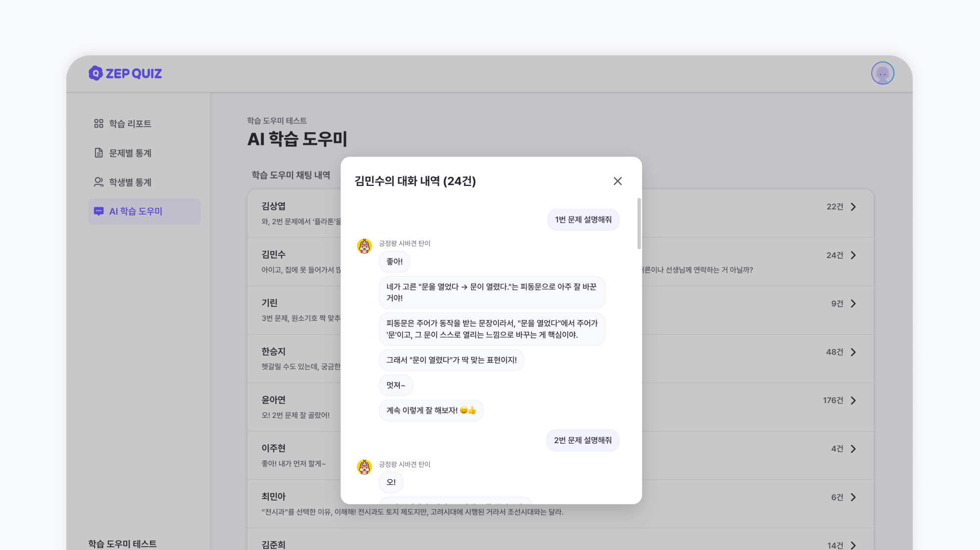Click the 1번 문제 설명해줘 message bubble
Screen dimensions: 980x550
(x=583, y=220)
